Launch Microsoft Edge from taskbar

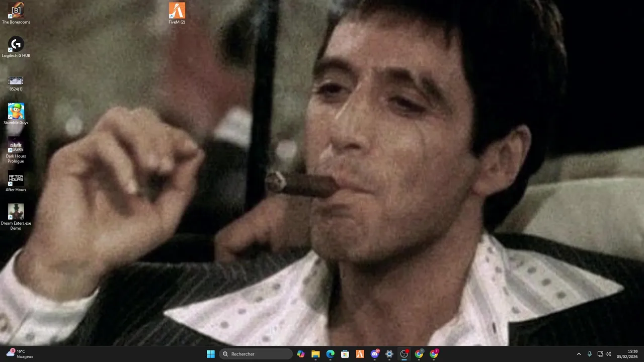pyautogui.click(x=330, y=354)
